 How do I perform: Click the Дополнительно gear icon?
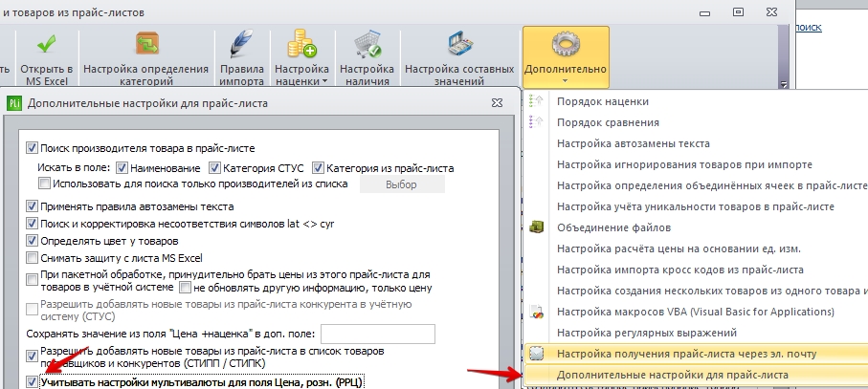(566, 44)
